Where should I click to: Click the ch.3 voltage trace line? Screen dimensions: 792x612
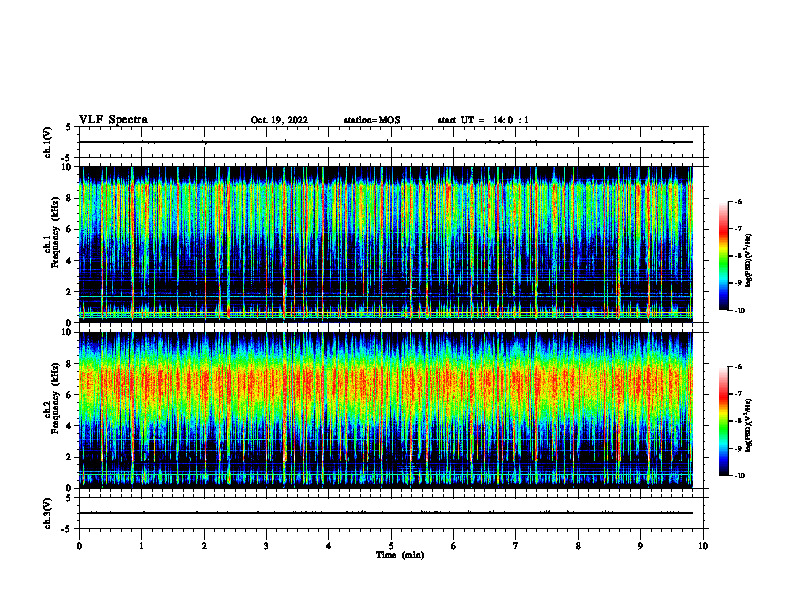386,513
